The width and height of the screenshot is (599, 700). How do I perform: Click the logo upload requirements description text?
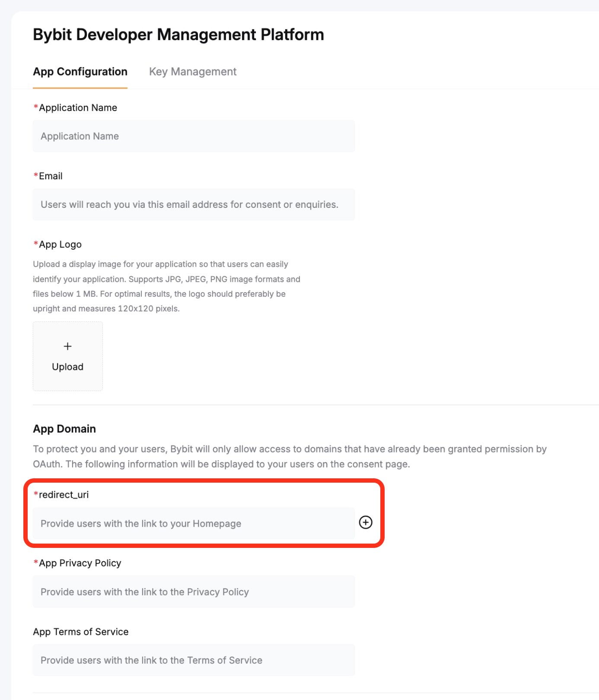click(166, 286)
